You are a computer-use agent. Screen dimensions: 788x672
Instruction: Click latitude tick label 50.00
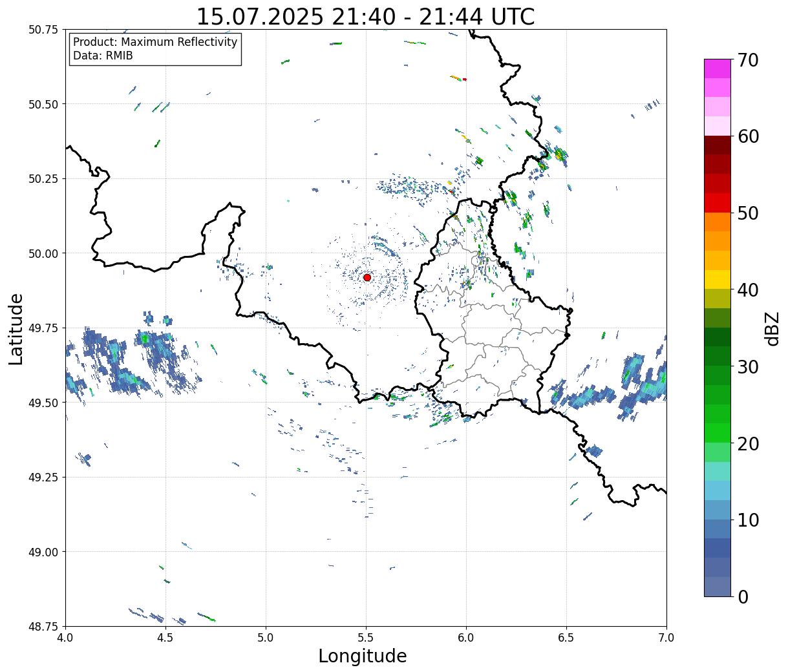click(43, 253)
